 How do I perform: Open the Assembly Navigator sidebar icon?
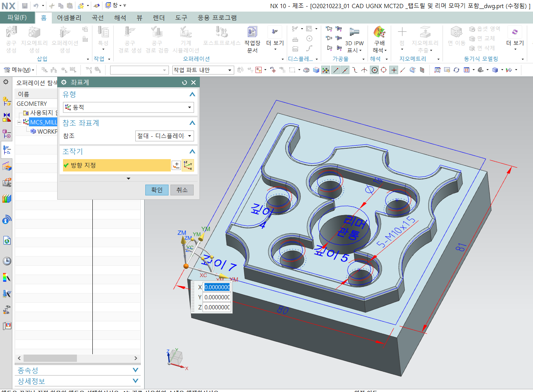point(7,101)
